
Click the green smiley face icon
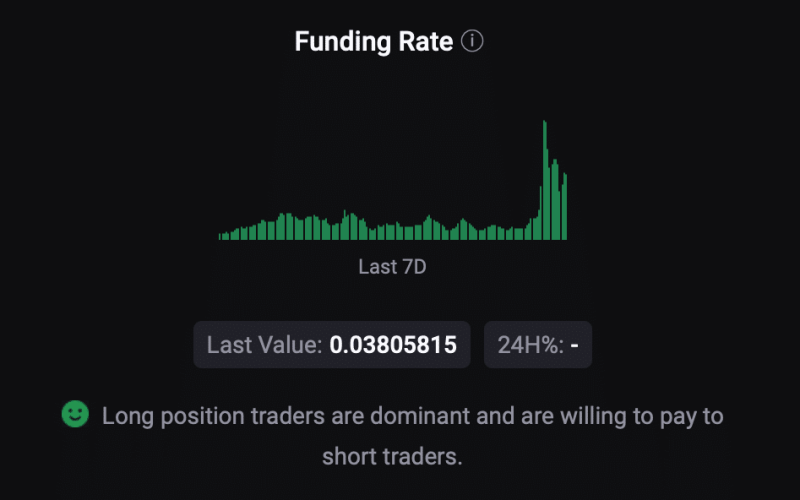[x=75, y=414]
